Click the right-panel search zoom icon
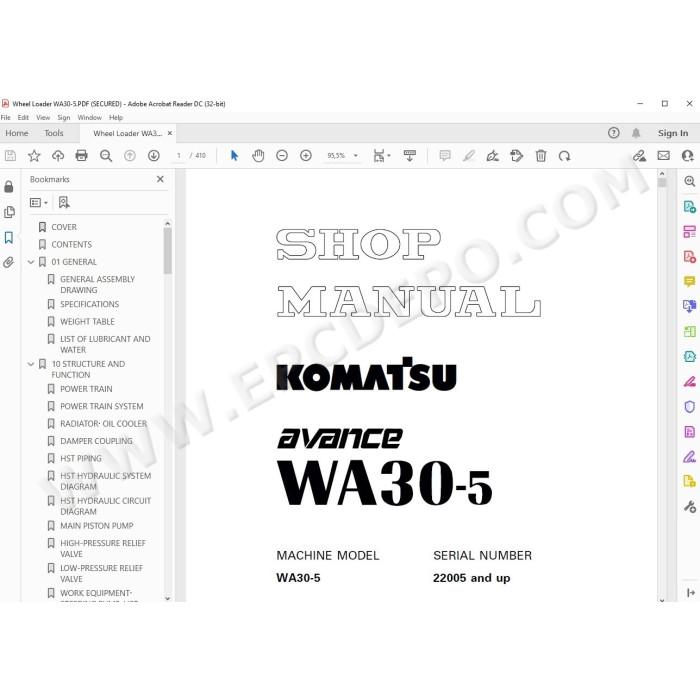The image size is (700, 700). pyautogui.click(x=690, y=181)
